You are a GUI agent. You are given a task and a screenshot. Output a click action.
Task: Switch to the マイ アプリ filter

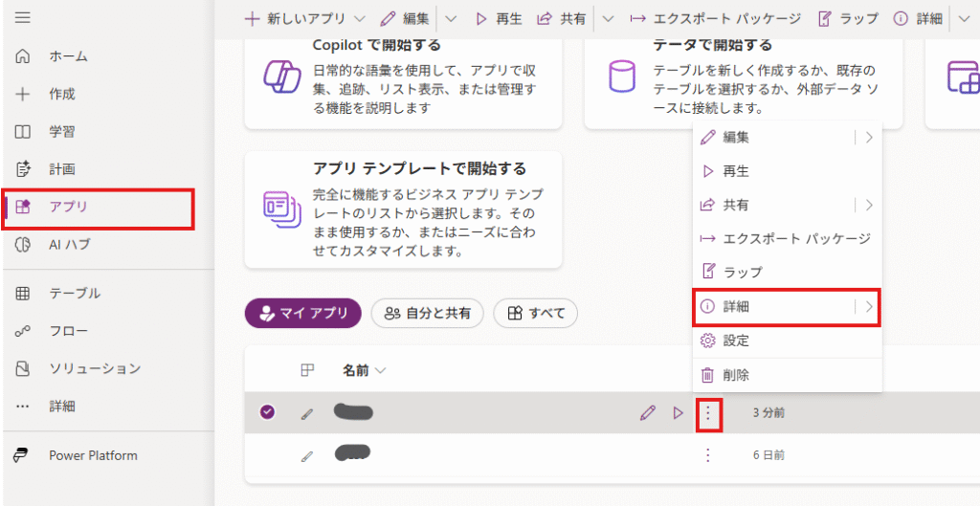(303, 313)
